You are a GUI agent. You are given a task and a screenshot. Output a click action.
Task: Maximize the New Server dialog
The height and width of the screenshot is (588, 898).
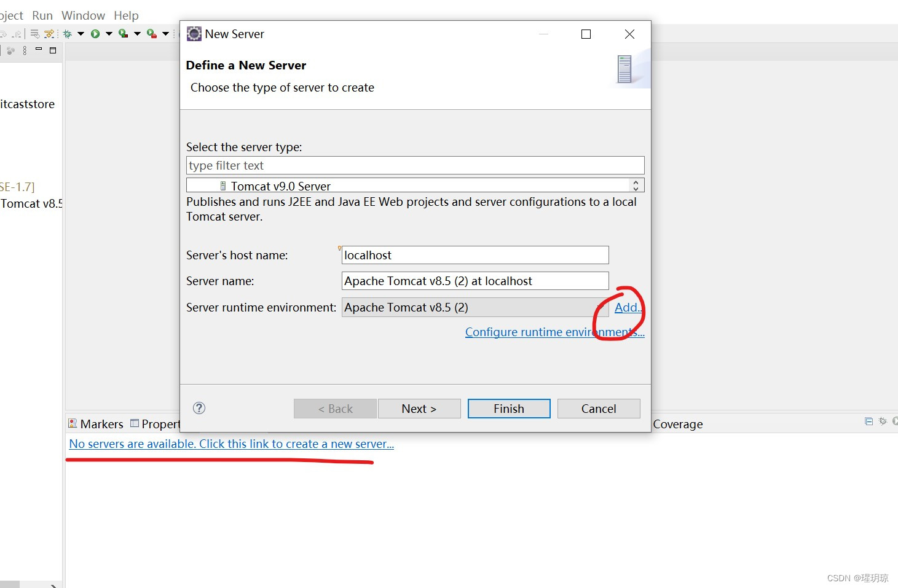pyautogui.click(x=586, y=34)
